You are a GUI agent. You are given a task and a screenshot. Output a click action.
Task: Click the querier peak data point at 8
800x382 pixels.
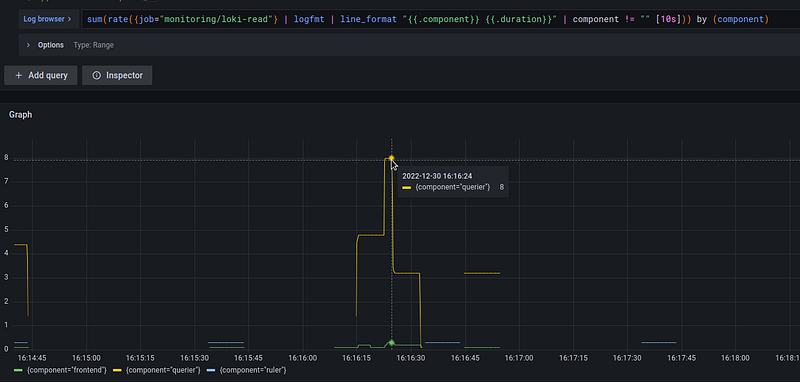[x=391, y=158]
